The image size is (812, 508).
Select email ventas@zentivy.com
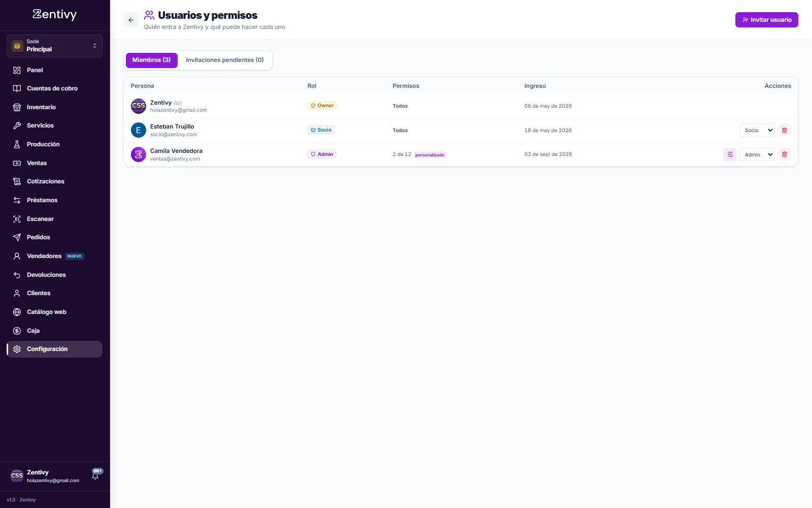[x=175, y=159]
